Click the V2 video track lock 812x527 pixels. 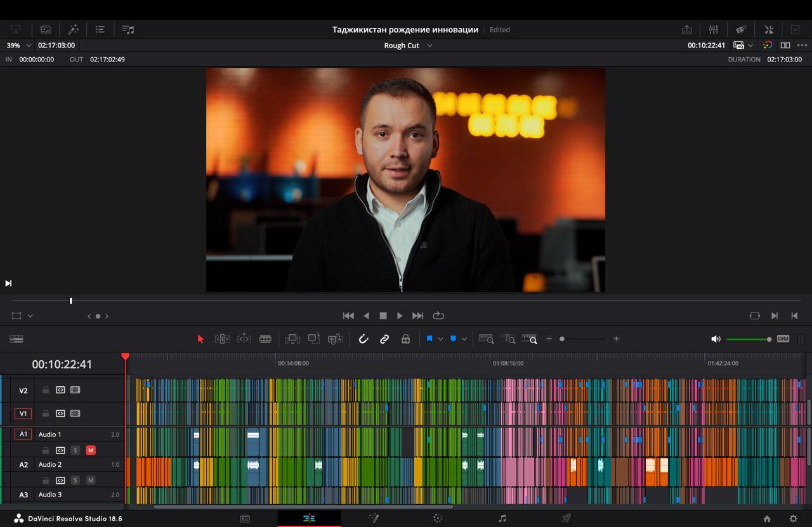[45, 390]
